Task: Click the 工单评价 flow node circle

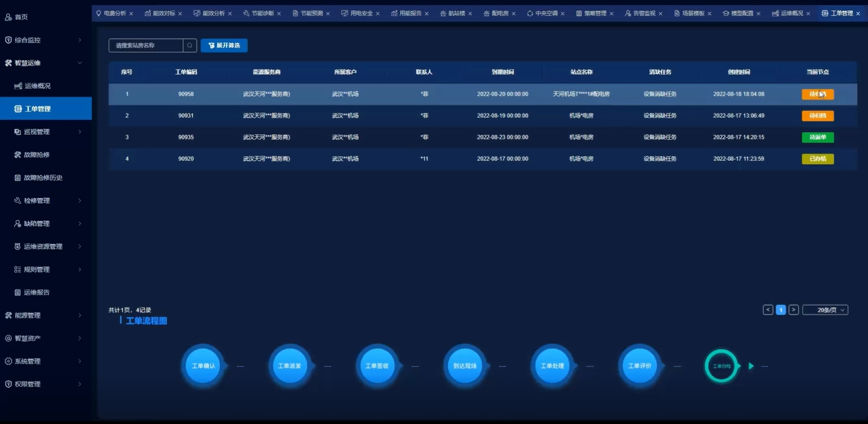Action: (x=641, y=366)
